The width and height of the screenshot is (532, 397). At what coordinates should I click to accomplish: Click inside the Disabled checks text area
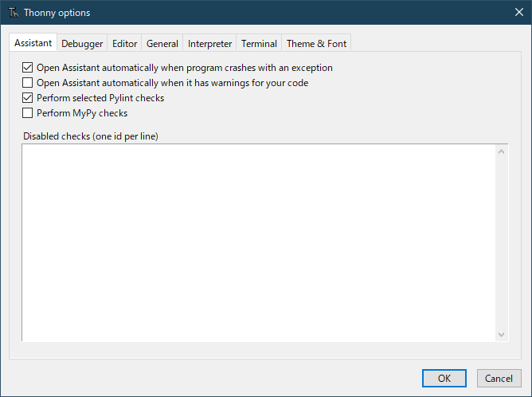click(x=259, y=242)
